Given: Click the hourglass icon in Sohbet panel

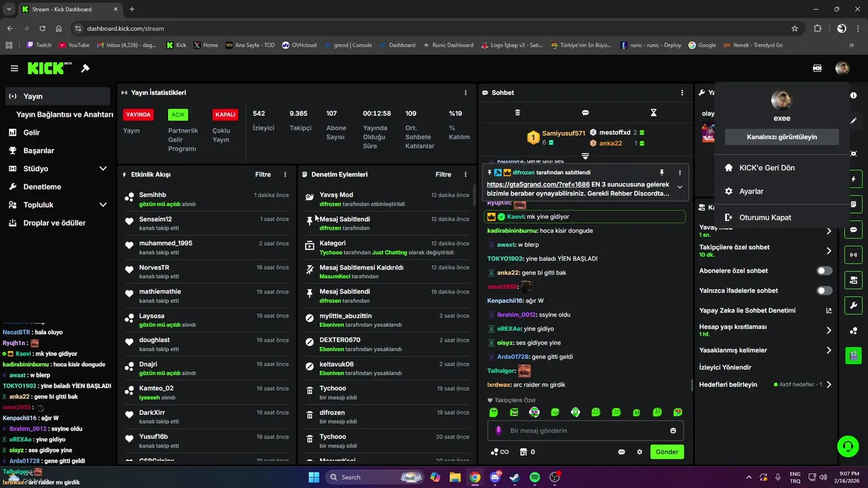Looking at the screenshot, I should [654, 113].
